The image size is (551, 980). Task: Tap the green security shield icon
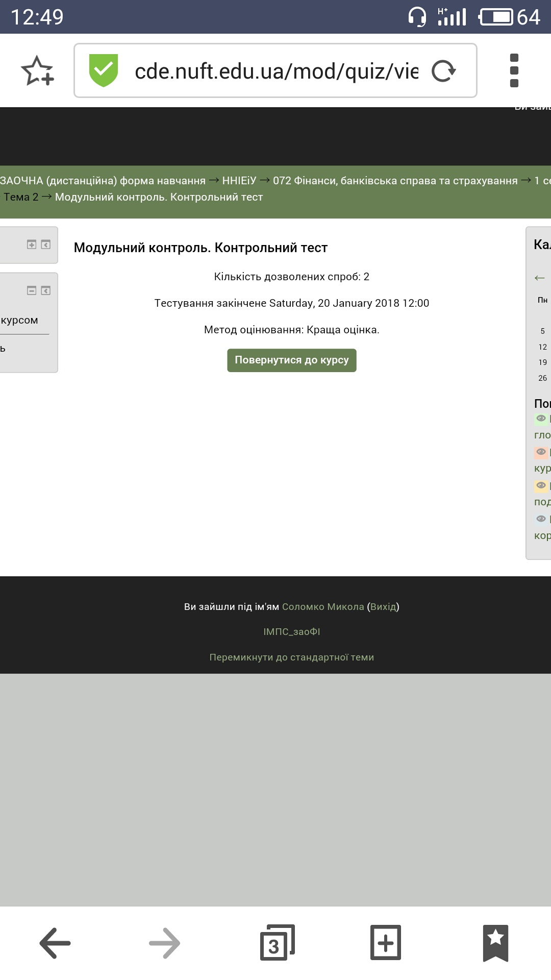pyautogui.click(x=103, y=70)
